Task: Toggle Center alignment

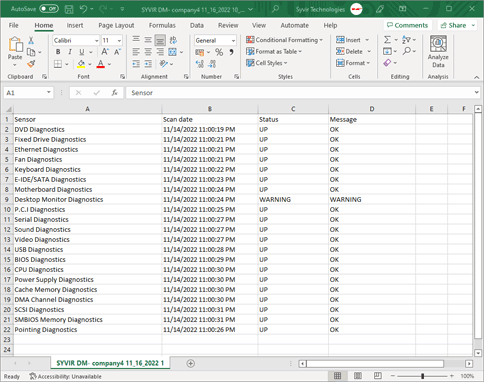Action: 148,52
